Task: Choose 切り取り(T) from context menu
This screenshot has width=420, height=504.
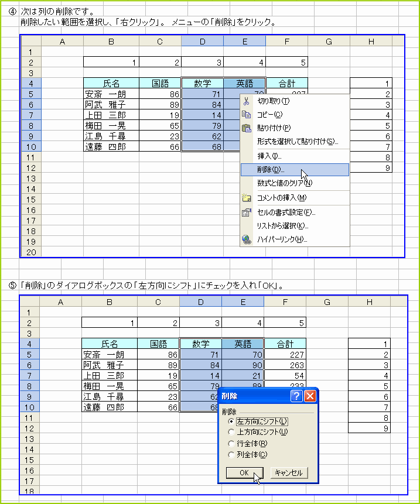Action: pyautogui.click(x=295, y=101)
